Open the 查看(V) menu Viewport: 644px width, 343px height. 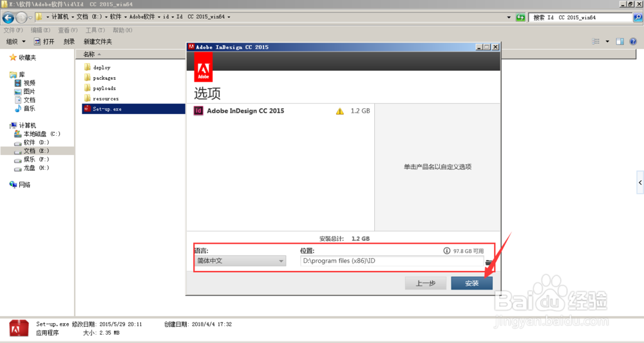coord(68,30)
